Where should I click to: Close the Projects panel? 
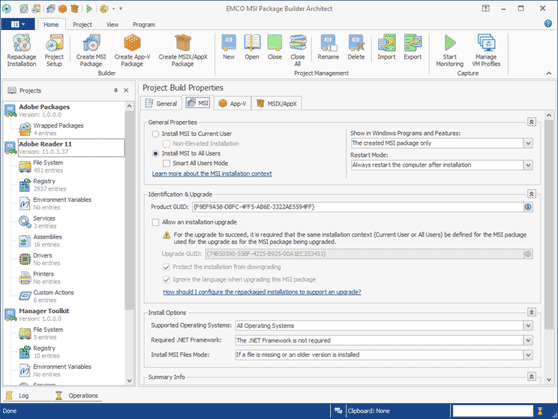(x=126, y=90)
